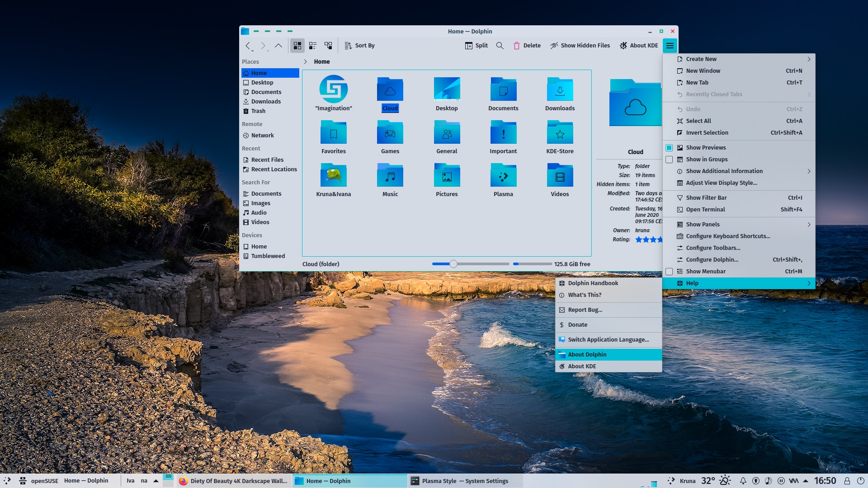Select the KDE-Store folder icon

560,132
